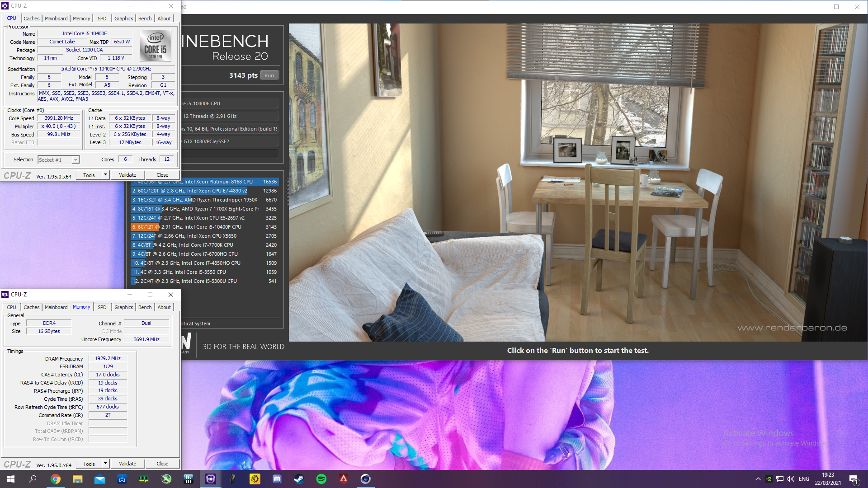The width and height of the screenshot is (868, 488).
Task: Click the ENG language indicator
Action: 804,479
